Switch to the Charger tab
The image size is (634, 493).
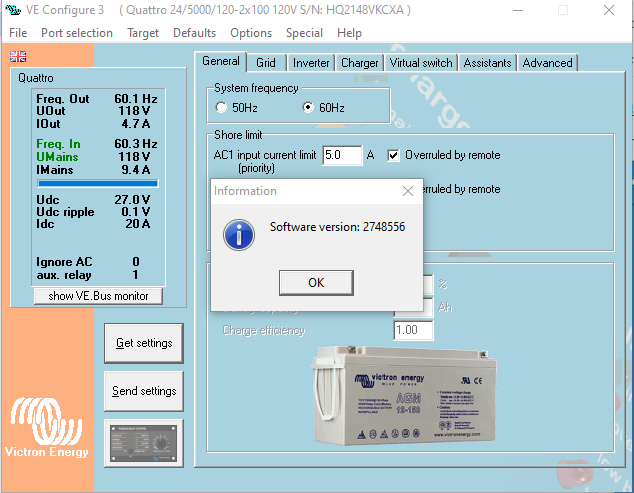(x=359, y=63)
